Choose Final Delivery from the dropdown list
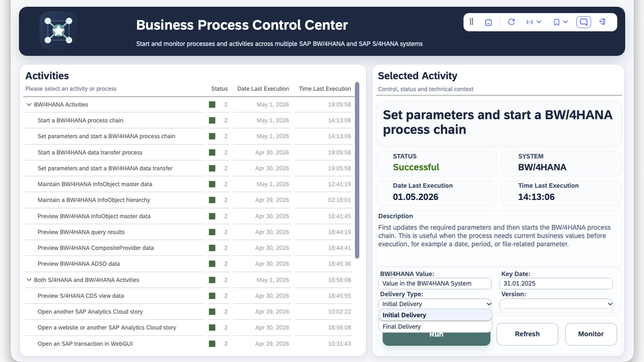 (435, 327)
